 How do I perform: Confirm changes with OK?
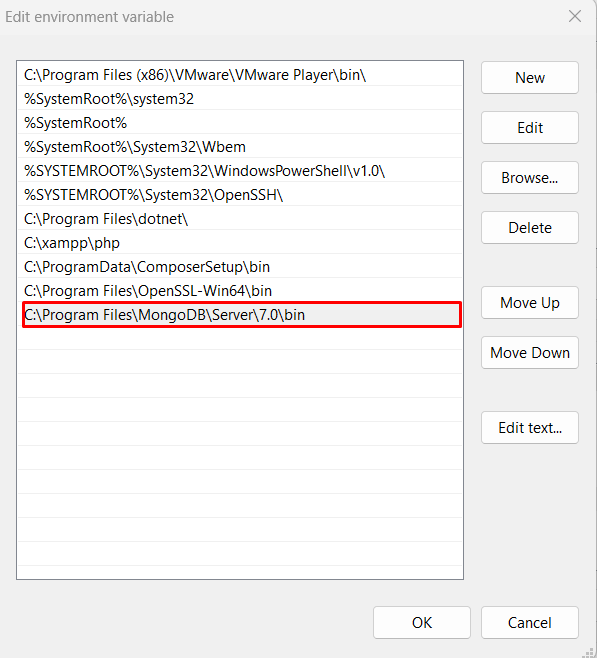pyautogui.click(x=422, y=622)
